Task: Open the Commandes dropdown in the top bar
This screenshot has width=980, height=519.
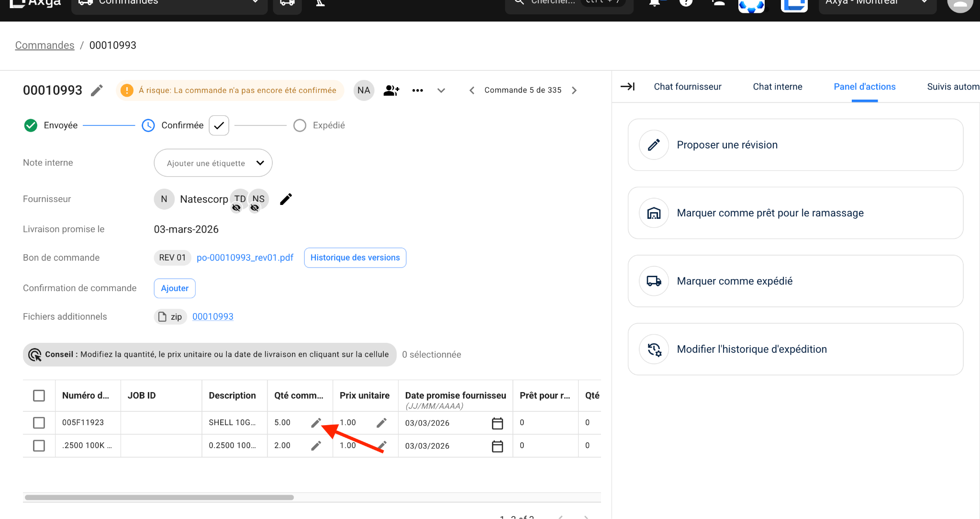Action: tap(169, 2)
